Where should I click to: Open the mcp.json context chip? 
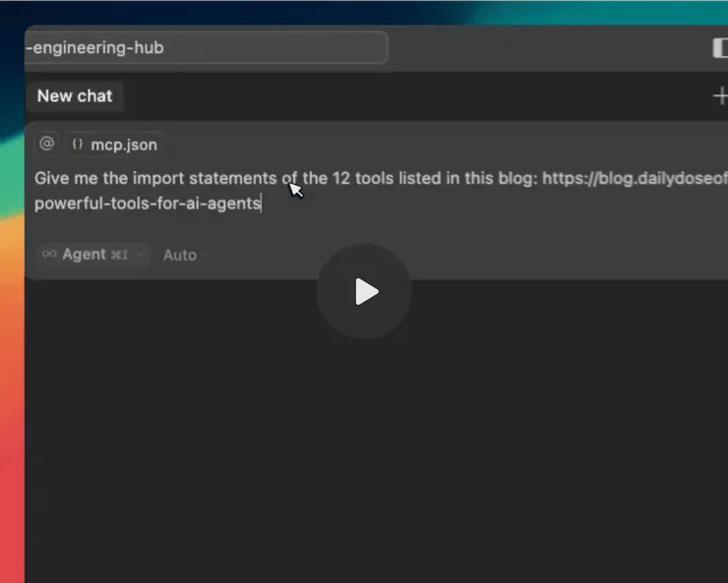115,145
